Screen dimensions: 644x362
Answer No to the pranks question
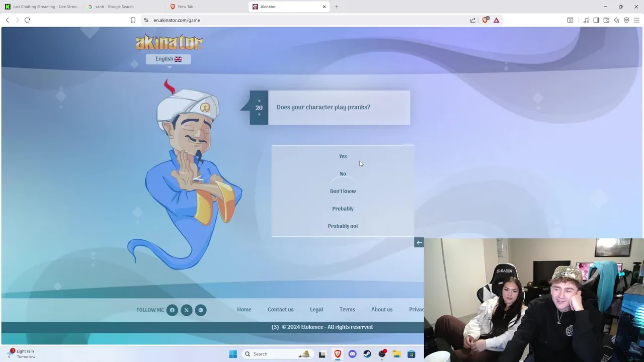coord(343,174)
